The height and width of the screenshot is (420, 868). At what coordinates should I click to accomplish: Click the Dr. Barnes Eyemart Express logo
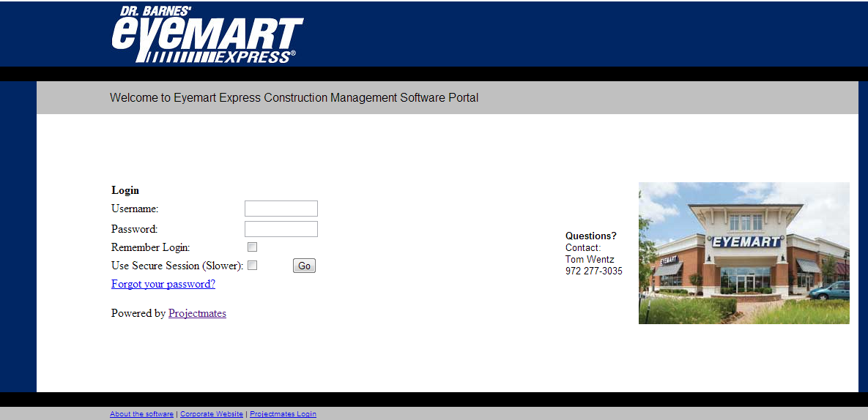207,34
